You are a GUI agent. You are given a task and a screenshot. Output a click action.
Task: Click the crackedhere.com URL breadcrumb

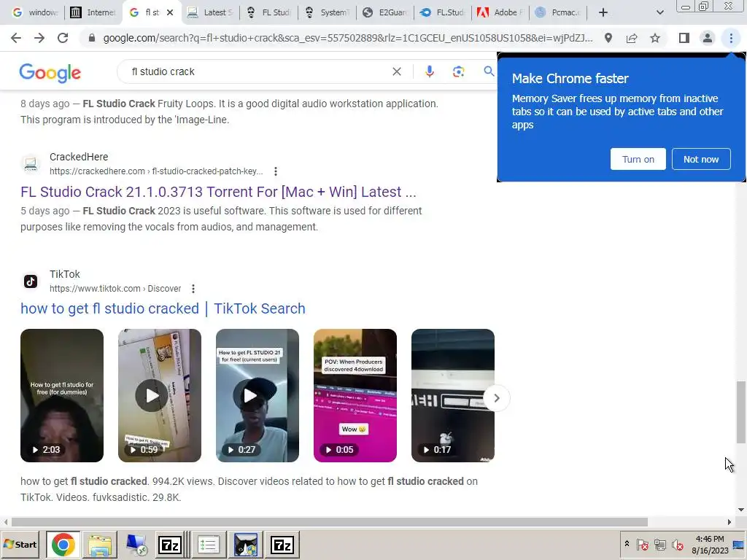pyautogui.click(x=156, y=171)
